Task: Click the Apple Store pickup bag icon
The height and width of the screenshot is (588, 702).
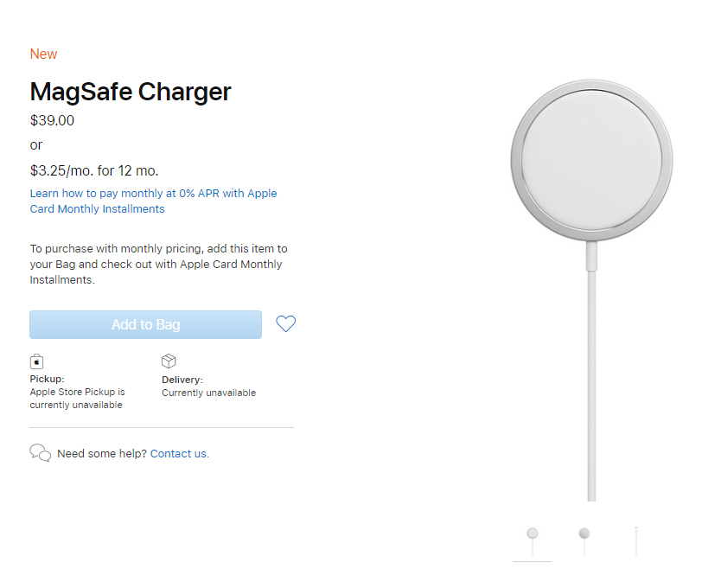Action: (36, 361)
